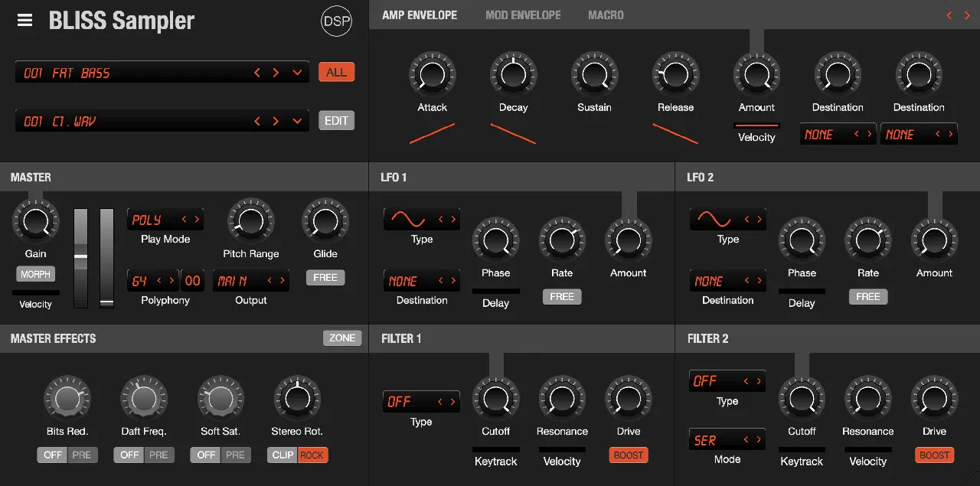Click the right master level fader
The height and width of the screenshot is (486, 980).
[x=106, y=258]
